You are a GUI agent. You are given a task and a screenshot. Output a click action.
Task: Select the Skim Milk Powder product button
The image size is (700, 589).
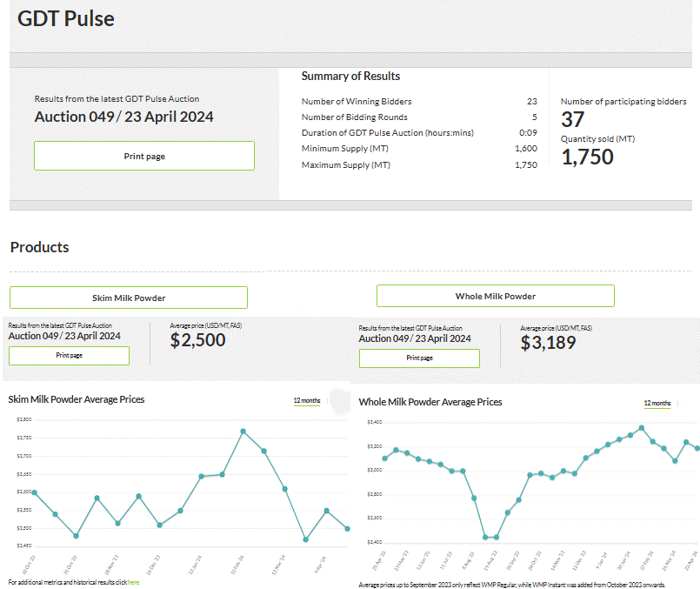[x=129, y=298]
